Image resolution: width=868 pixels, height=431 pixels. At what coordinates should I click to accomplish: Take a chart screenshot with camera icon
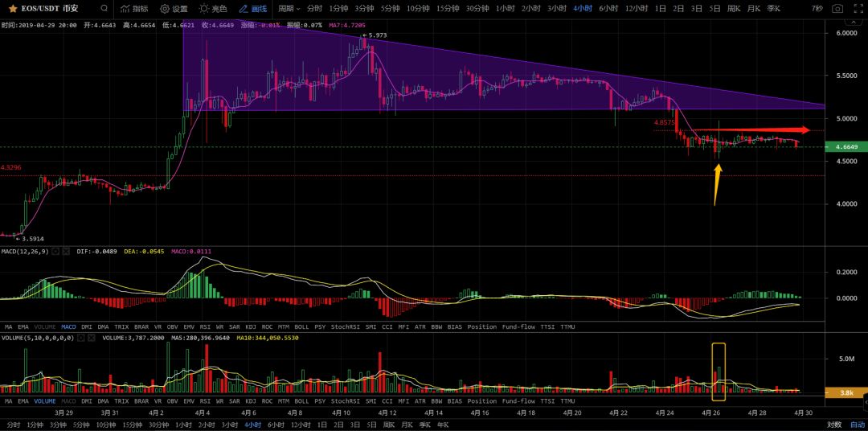(x=838, y=9)
